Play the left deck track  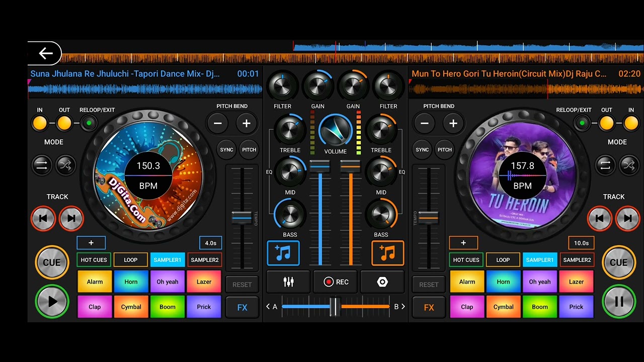coord(52,302)
